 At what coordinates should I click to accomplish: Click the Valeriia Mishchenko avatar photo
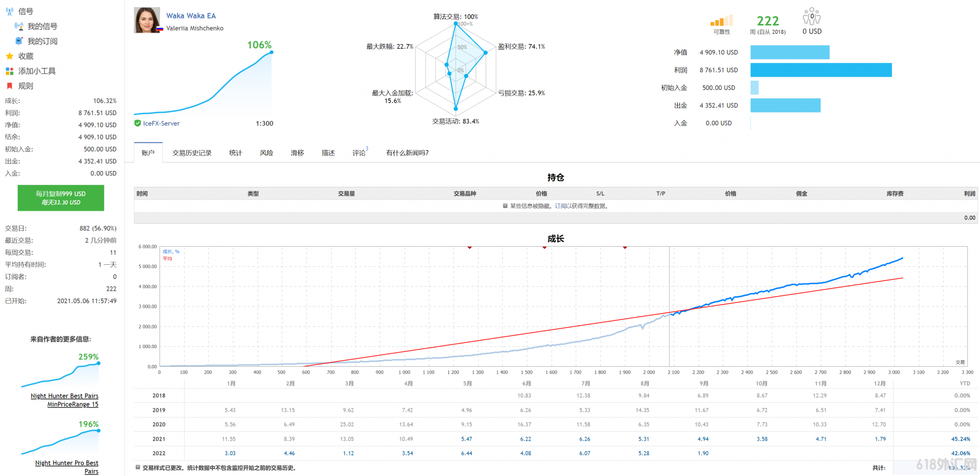[147, 20]
